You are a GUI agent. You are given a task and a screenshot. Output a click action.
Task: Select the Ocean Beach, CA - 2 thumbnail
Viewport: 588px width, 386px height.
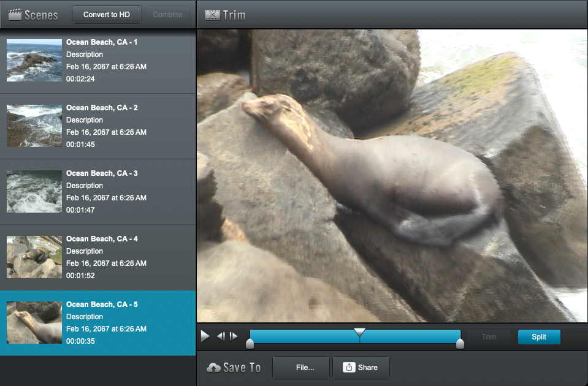coord(34,126)
